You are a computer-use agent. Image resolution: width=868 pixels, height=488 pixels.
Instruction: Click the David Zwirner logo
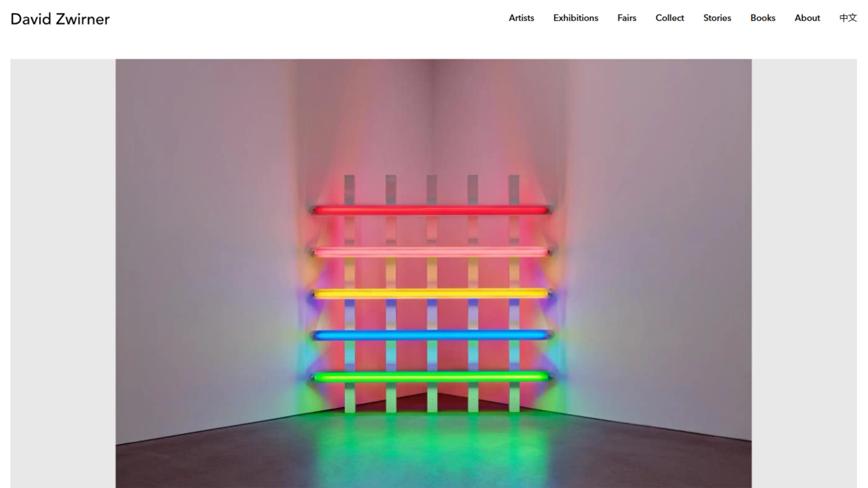[60, 20]
